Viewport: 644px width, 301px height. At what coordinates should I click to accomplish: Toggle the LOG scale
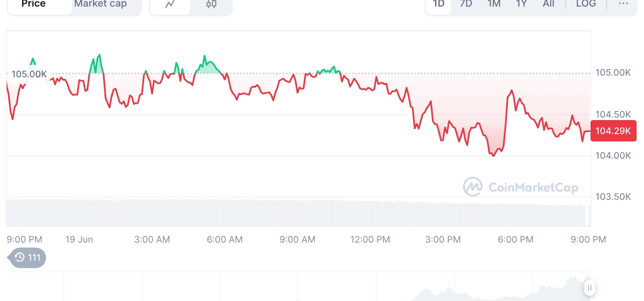click(586, 4)
